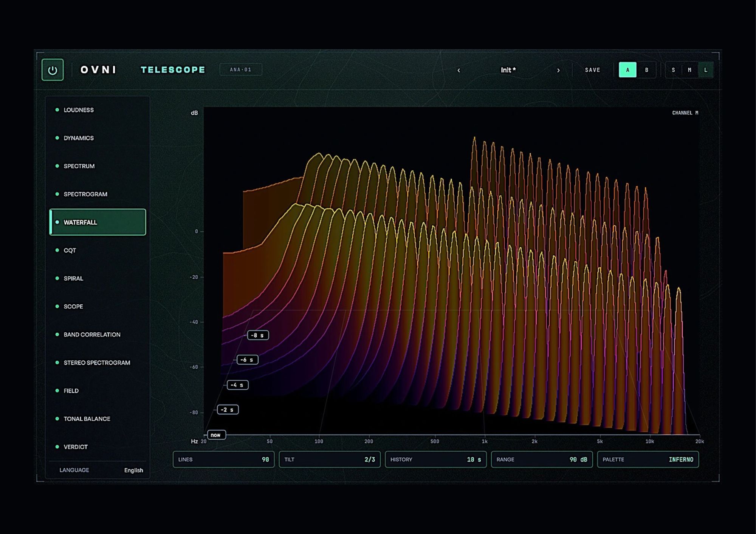Set interface size to L
This screenshot has width=756, height=534.
[706, 70]
